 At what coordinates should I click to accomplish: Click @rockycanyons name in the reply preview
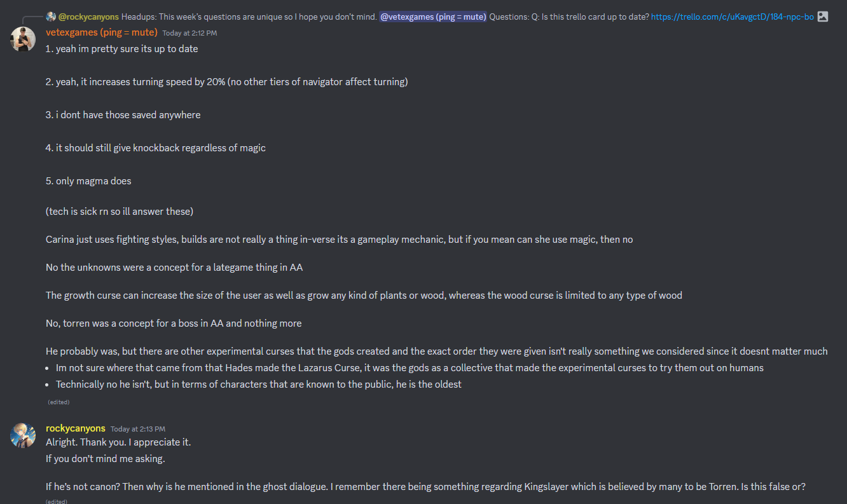click(88, 17)
